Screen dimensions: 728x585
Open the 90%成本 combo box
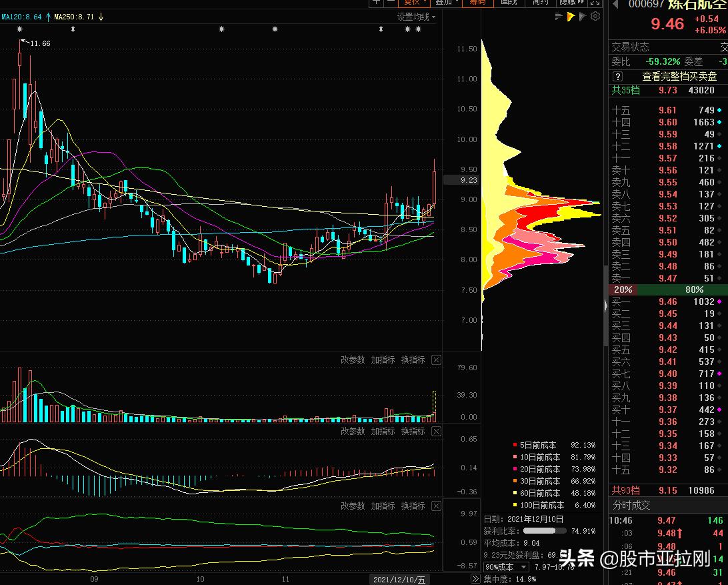[x=506, y=567]
